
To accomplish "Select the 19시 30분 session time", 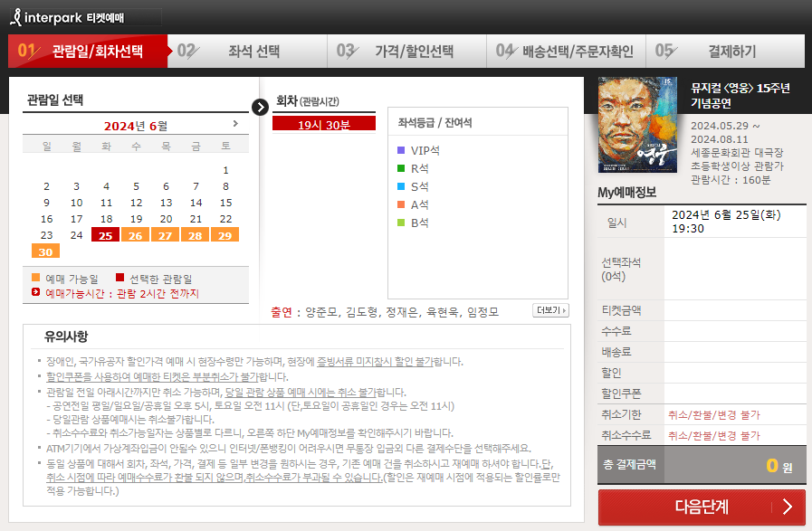I will [x=322, y=123].
